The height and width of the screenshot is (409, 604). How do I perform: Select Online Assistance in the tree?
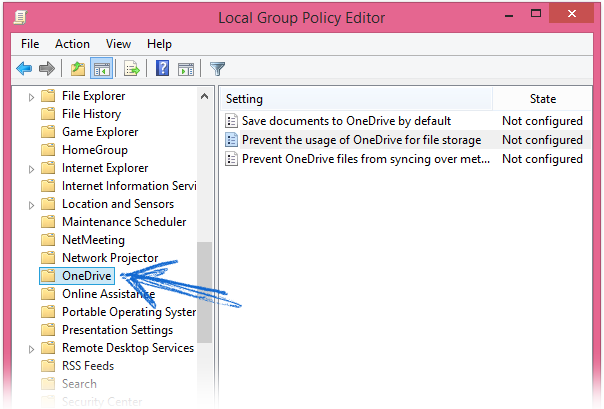109,294
